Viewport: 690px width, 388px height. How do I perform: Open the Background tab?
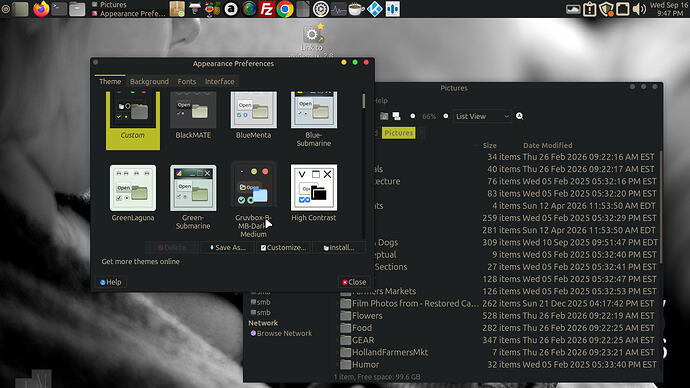(149, 81)
